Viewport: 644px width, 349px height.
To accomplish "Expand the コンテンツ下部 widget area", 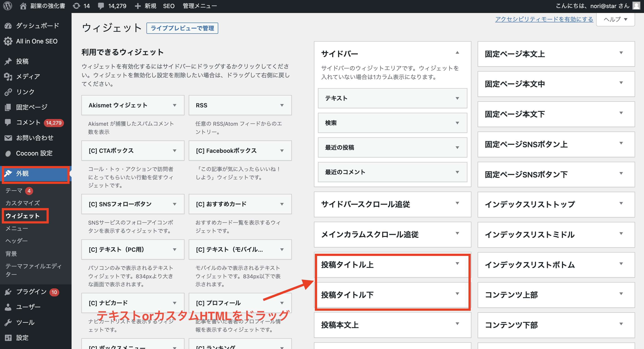I will 621,324.
